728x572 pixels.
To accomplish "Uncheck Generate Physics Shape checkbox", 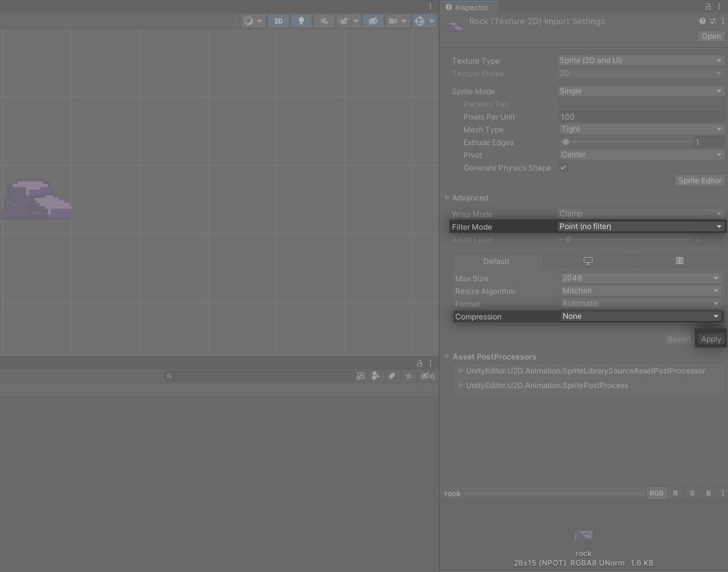I will pyautogui.click(x=563, y=167).
